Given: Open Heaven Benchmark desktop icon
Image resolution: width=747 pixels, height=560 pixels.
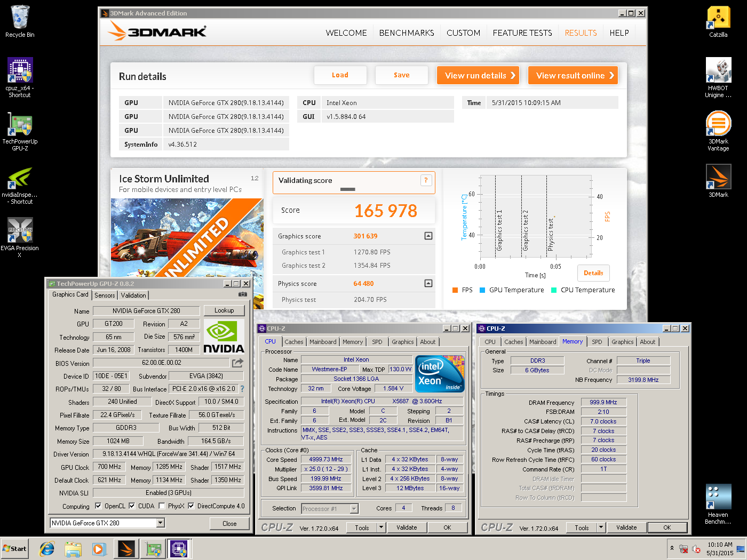Looking at the screenshot, I should (x=718, y=504).
